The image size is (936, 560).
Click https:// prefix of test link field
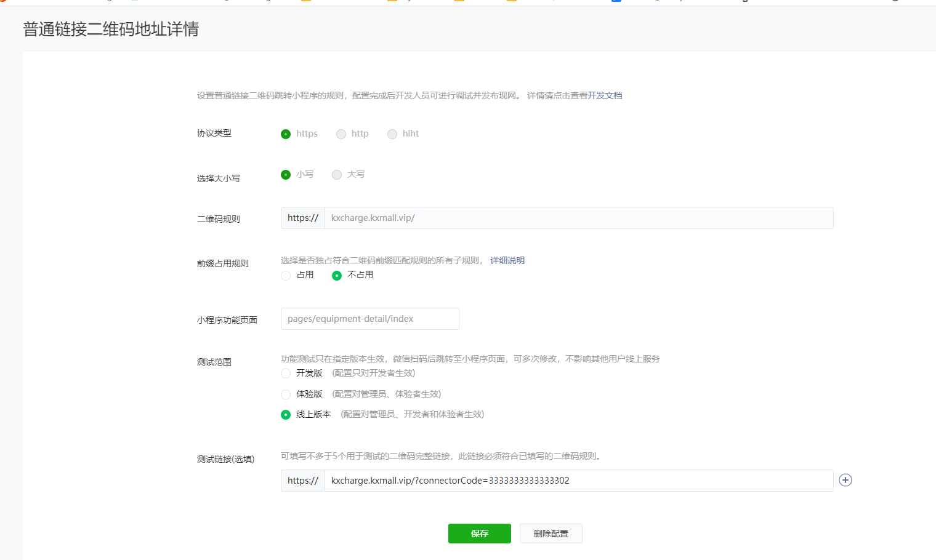pos(303,481)
